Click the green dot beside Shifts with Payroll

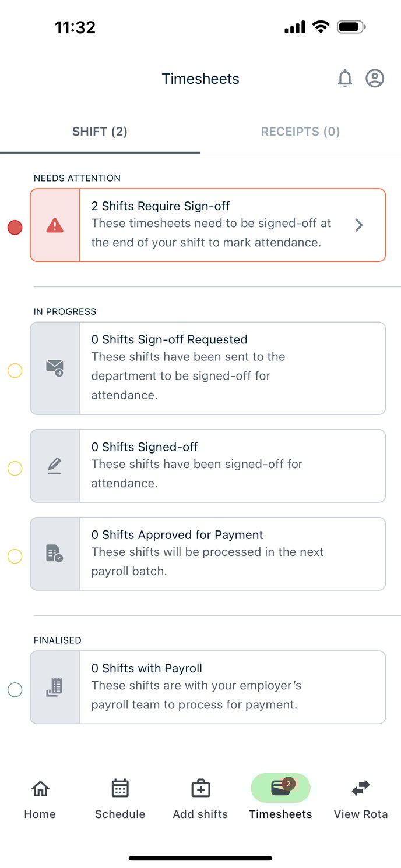pyautogui.click(x=15, y=690)
